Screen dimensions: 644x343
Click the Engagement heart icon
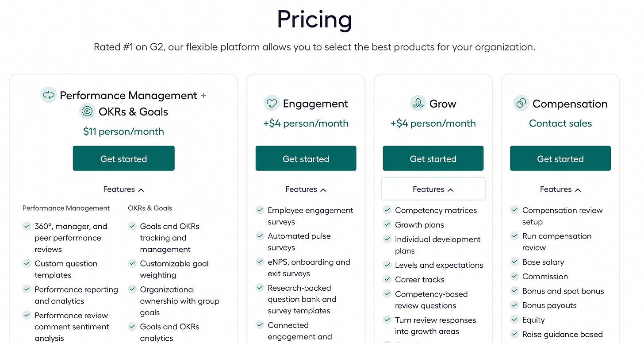(x=272, y=104)
